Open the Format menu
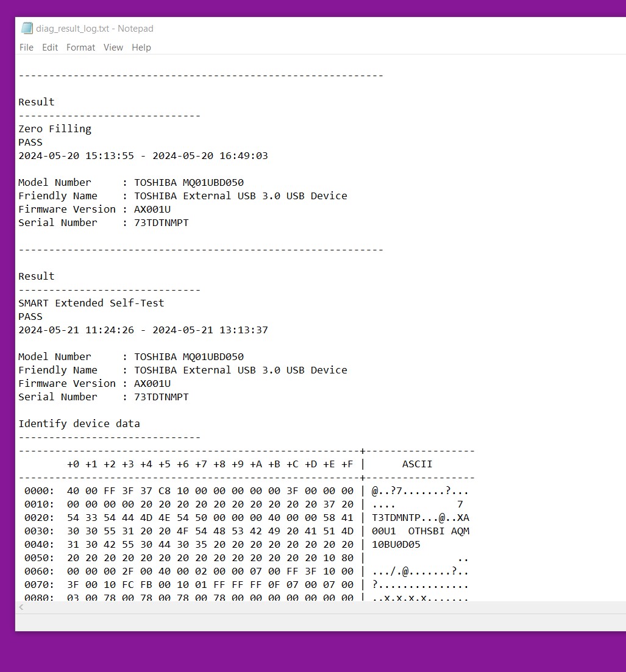626x672 pixels. (x=80, y=48)
